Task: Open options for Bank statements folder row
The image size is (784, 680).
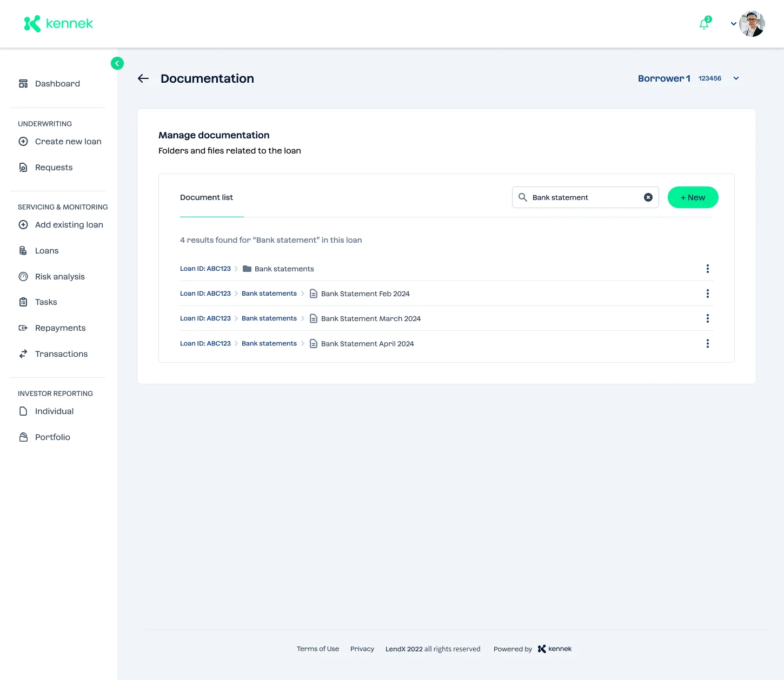Action: coord(708,269)
